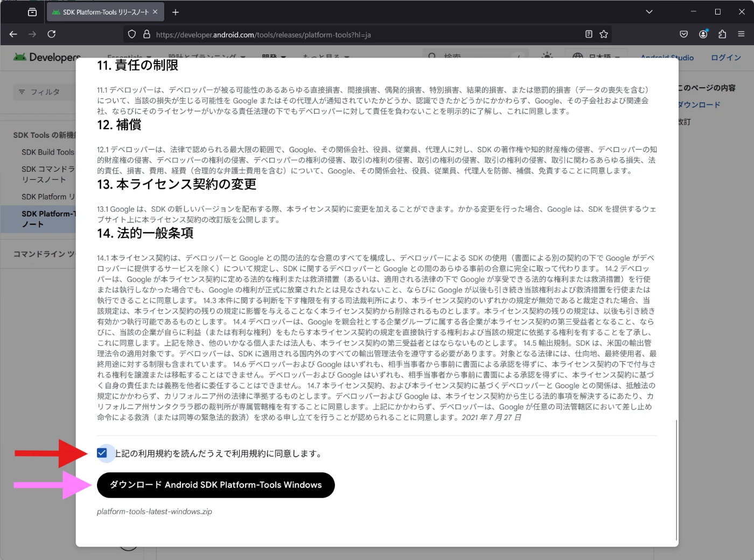Open the Android Studio link
This screenshot has width=754, height=560.
[667, 57]
